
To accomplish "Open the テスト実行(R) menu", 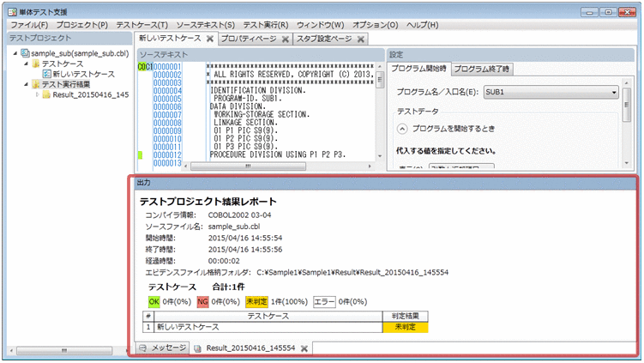I will click(x=266, y=25).
